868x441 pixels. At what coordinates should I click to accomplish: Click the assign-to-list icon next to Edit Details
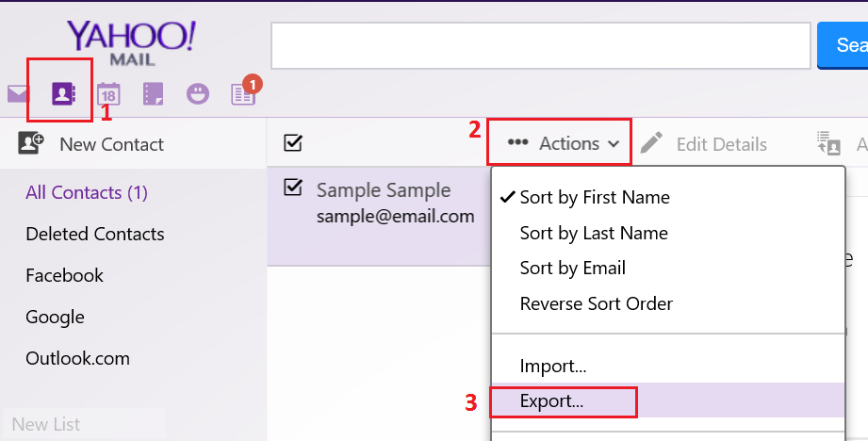(828, 142)
